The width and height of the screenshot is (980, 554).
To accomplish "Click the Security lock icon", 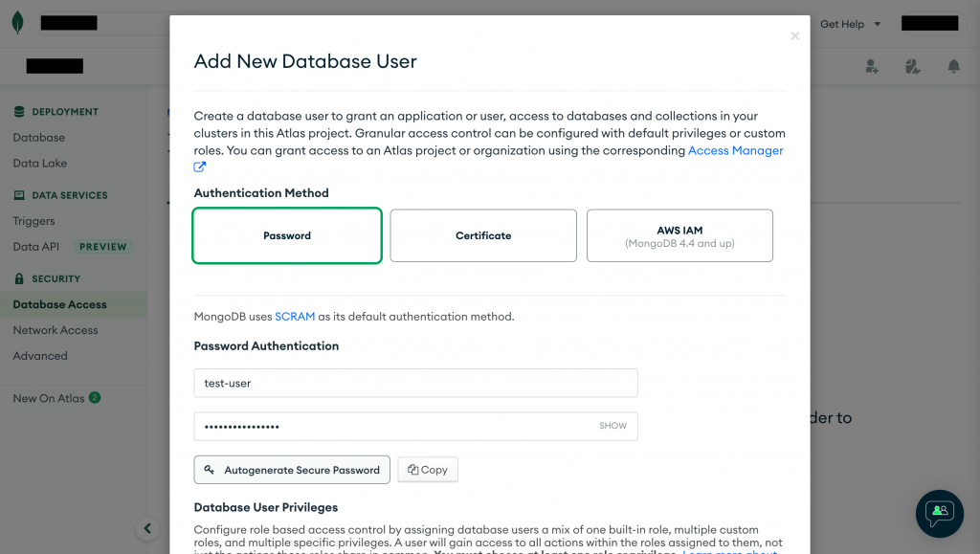I will point(19,278).
